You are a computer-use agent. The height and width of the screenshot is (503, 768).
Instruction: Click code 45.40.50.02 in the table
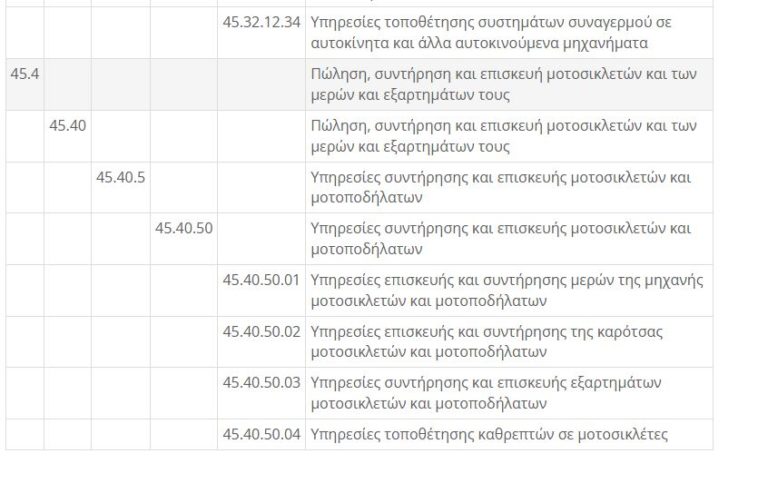261,332
